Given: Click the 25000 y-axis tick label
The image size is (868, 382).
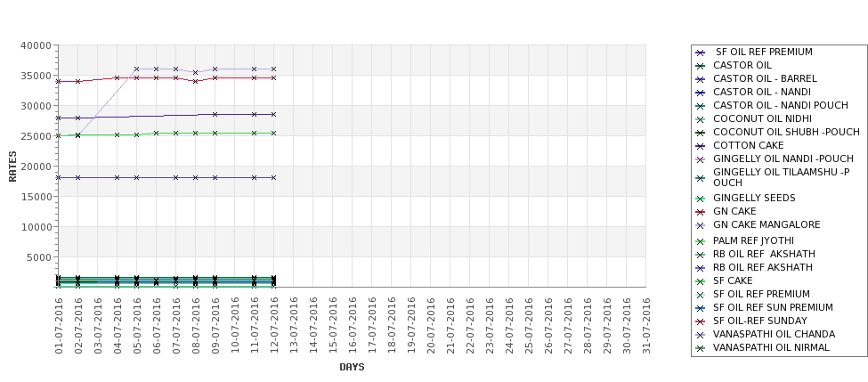Looking at the screenshot, I should [x=36, y=136].
